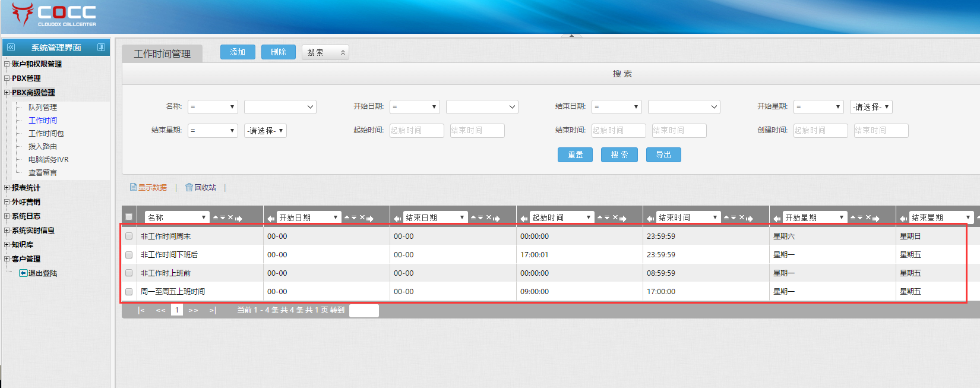Open the 开始星期 请选择 dropdown

coord(871,107)
